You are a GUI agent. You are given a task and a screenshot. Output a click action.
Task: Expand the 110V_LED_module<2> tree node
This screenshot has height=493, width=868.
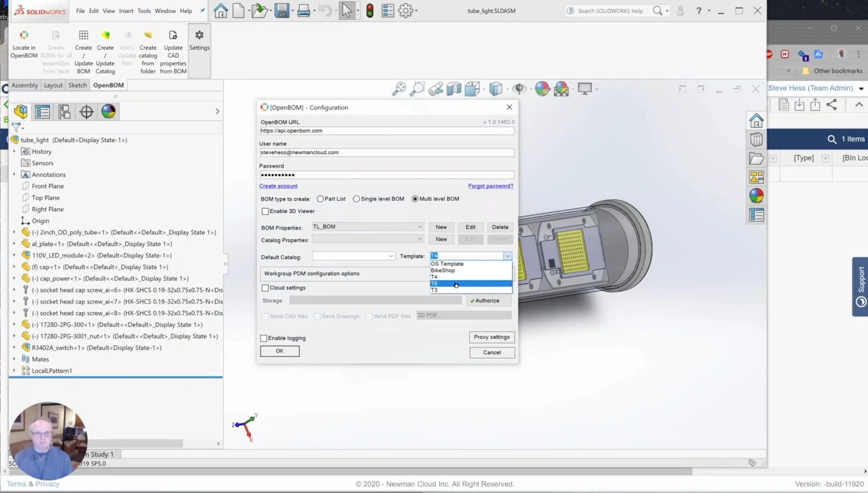14,255
